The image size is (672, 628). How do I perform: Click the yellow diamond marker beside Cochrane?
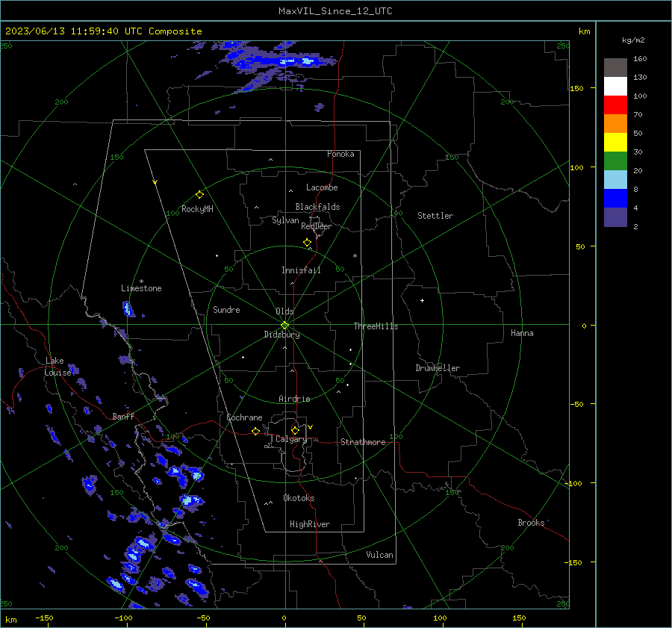(256, 431)
